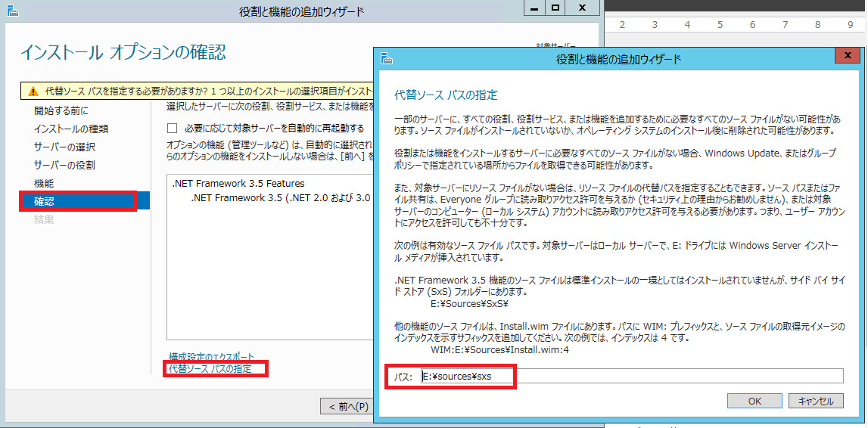Click the < 前へ(P) button
The height and width of the screenshot is (428, 868).
[x=348, y=406]
